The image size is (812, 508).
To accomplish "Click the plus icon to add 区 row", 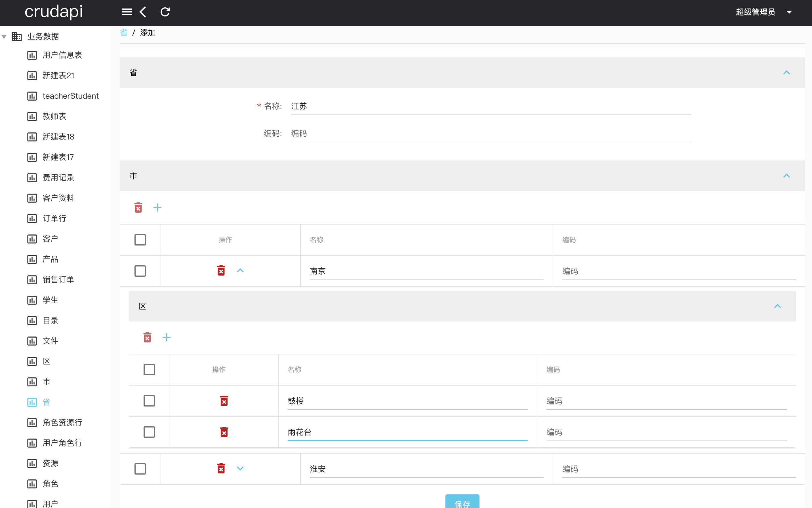I will click(x=167, y=337).
